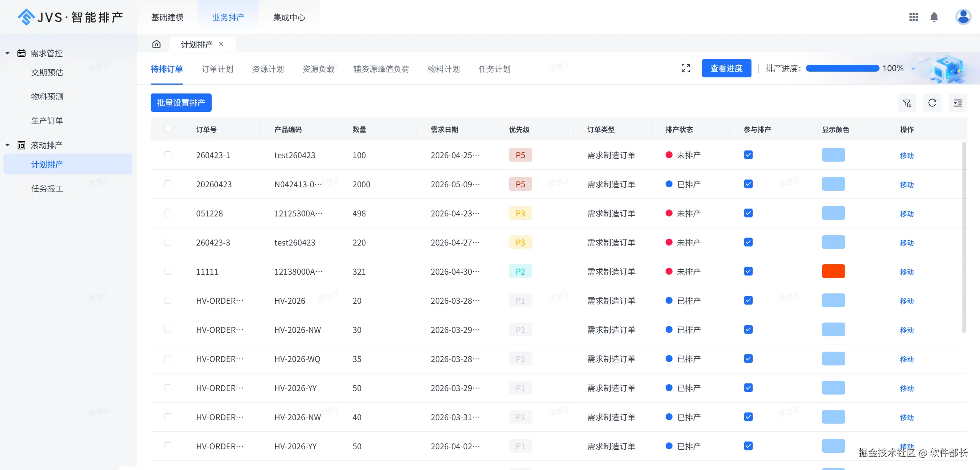Open 任务报工 in the sidebar
This screenshot has height=470, width=980.
47,188
